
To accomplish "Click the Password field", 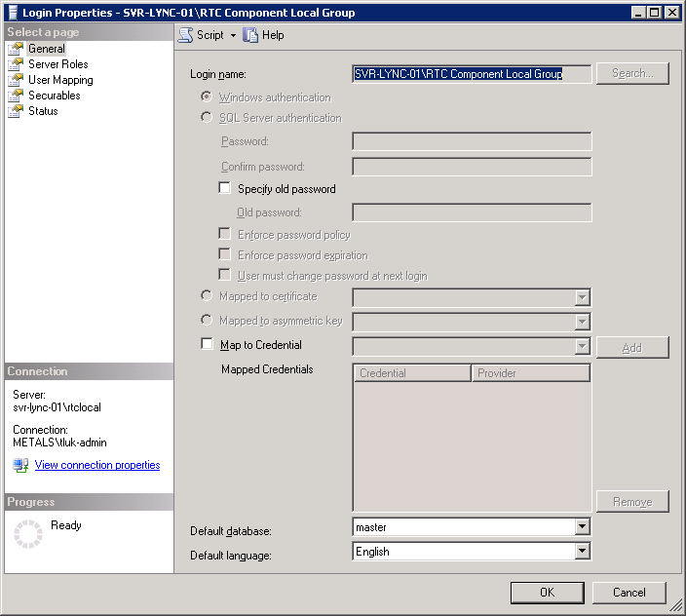I will pyautogui.click(x=472, y=141).
